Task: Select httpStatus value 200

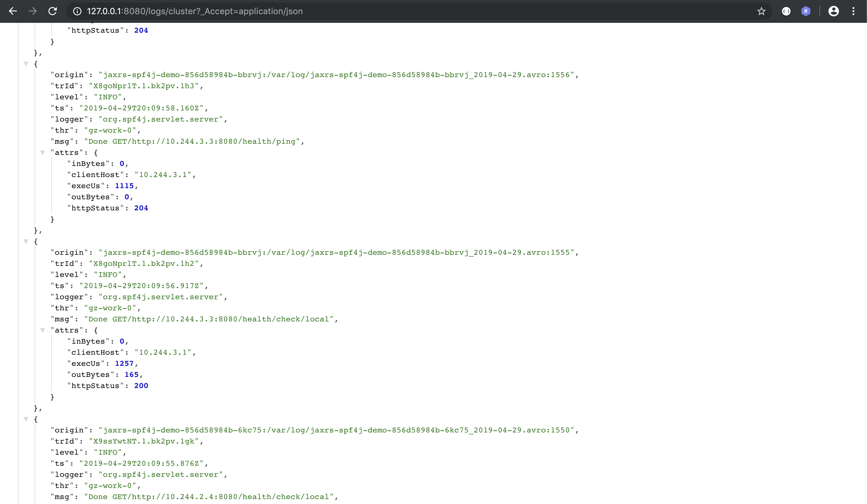Action: click(141, 386)
